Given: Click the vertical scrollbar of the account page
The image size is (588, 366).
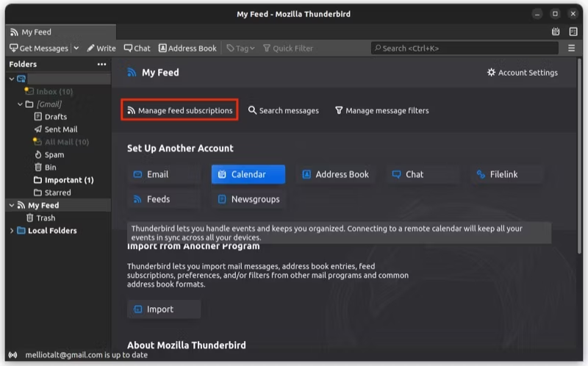Looking at the screenshot, I should pos(580,157).
